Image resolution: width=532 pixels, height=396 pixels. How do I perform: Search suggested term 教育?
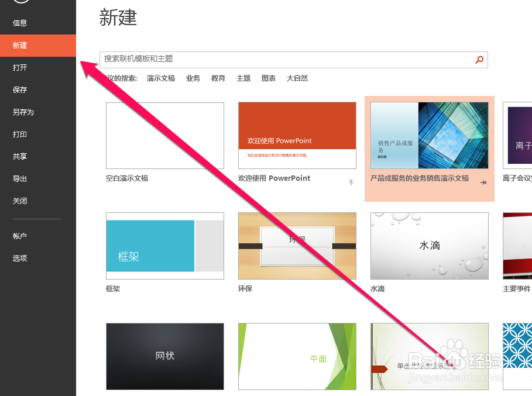click(x=218, y=78)
